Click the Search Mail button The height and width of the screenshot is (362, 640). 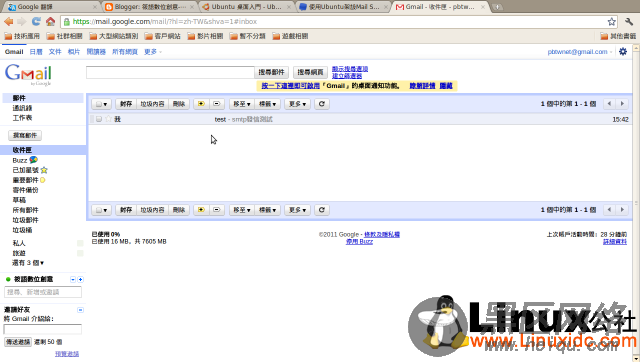coord(271,72)
